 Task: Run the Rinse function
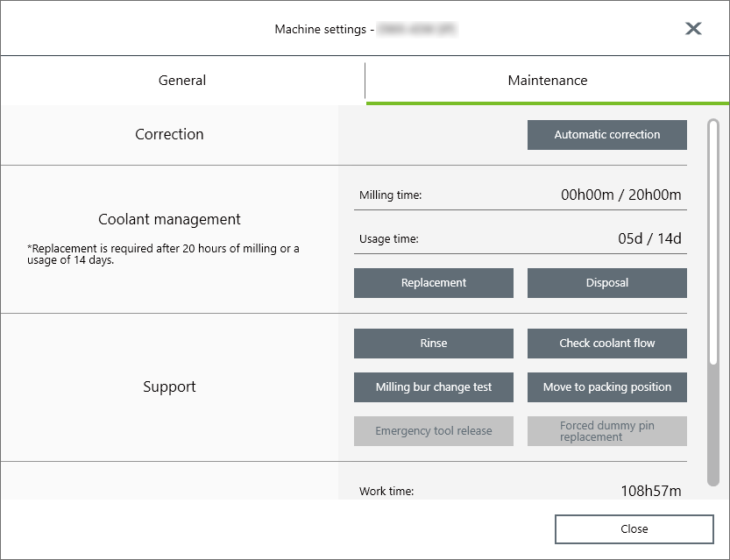coord(434,344)
